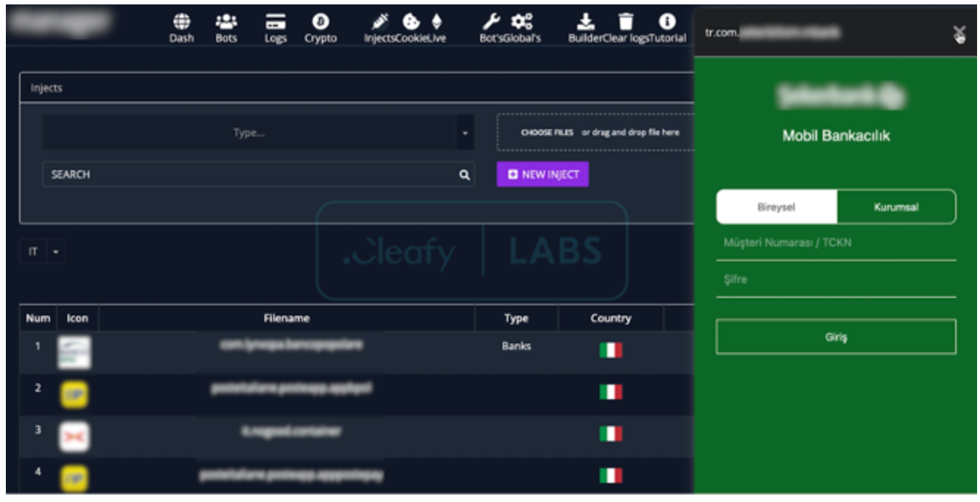Focus the Müşteri Numarası / TCKN field
The width and height of the screenshot is (980, 502).
pyautogui.click(x=836, y=243)
